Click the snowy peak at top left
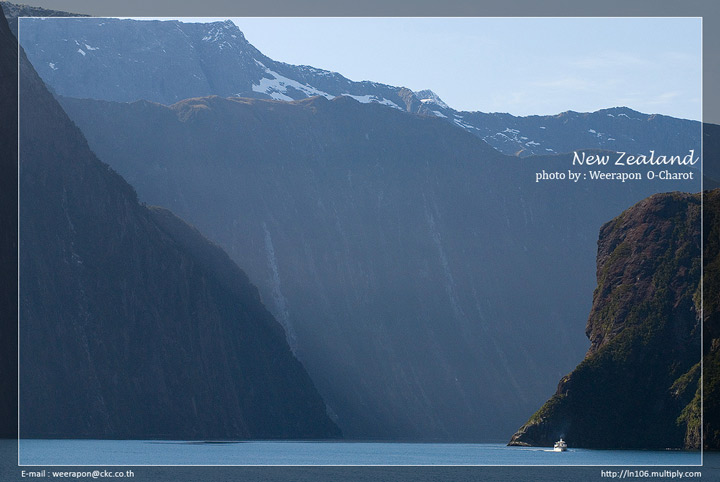720x482 pixels. [x=220, y=33]
